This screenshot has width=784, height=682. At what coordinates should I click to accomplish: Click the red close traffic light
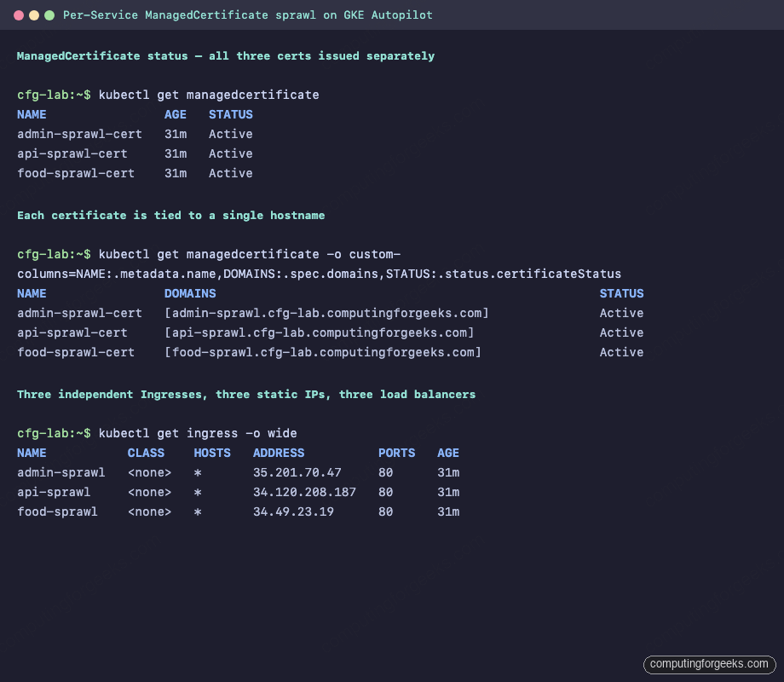(x=20, y=14)
